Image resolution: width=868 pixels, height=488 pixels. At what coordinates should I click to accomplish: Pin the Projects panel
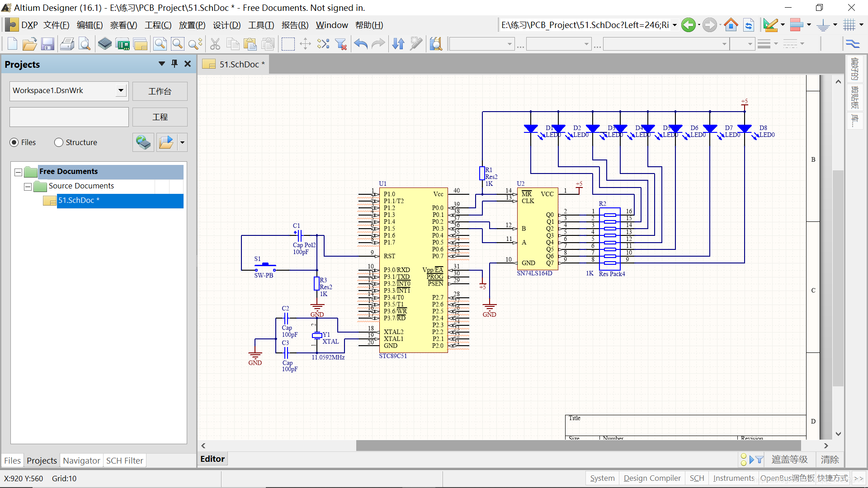click(x=175, y=64)
